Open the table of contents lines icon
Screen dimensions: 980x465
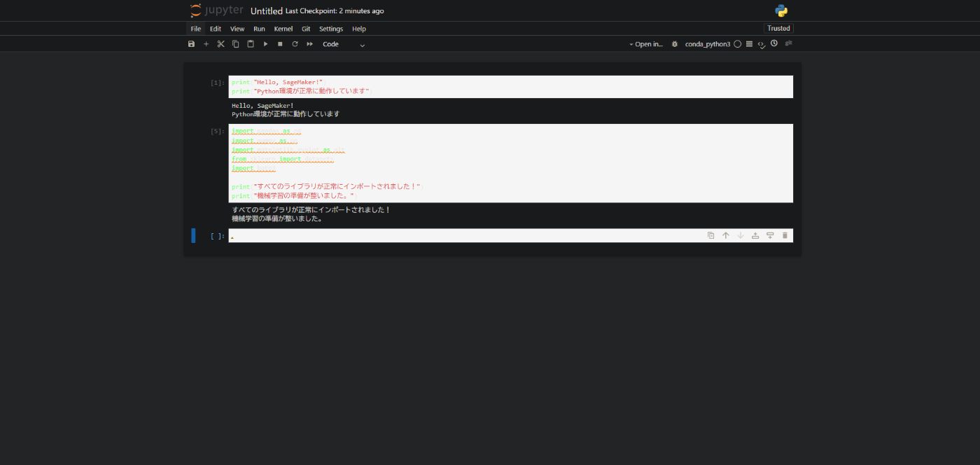tap(749, 44)
